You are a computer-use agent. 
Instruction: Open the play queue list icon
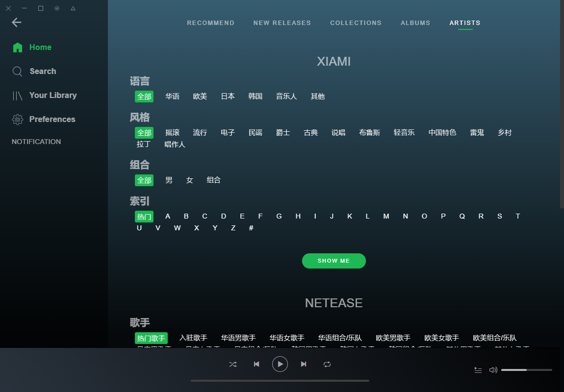point(478,370)
